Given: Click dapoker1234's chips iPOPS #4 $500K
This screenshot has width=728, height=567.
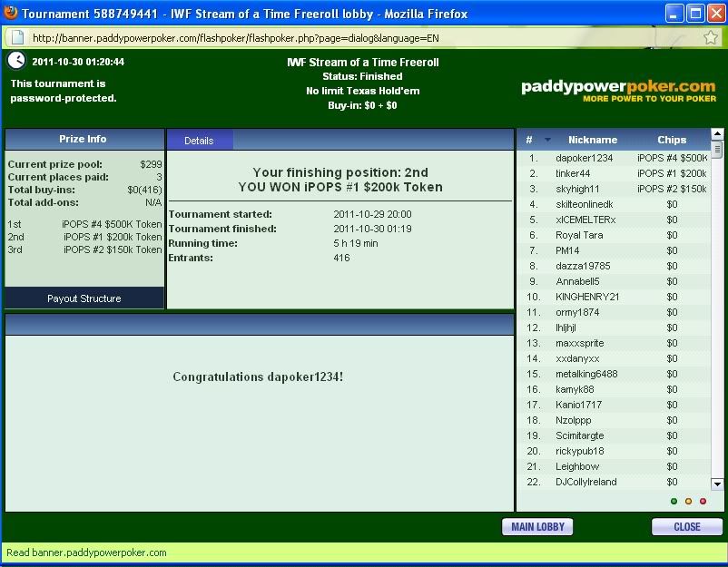Looking at the screenshot, I should [672, 158].
